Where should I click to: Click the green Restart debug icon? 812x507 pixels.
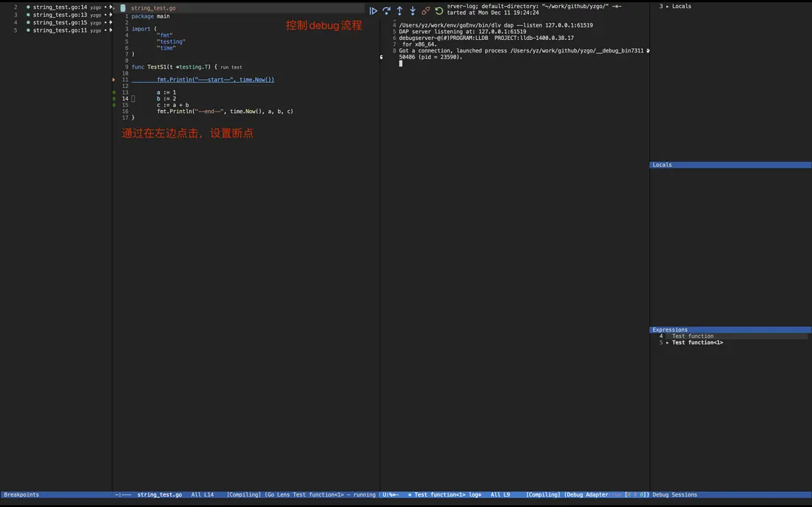pos(439,11)
